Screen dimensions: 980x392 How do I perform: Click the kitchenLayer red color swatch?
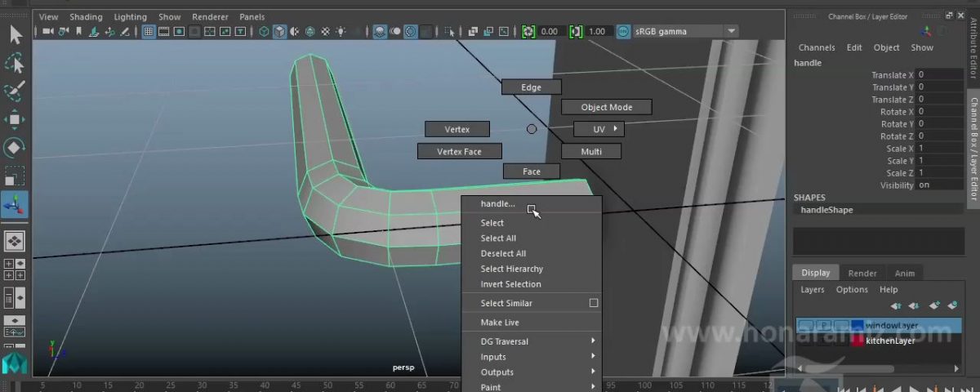[857, 341]
